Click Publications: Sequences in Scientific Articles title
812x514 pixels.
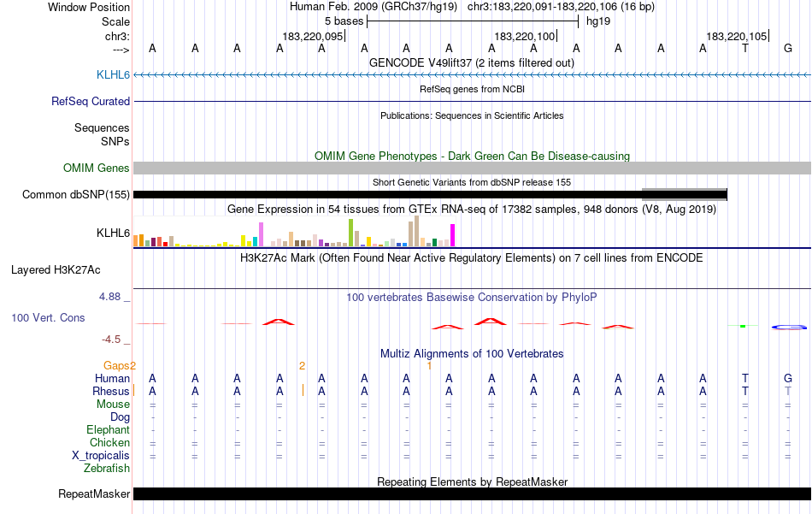[472, 115]
